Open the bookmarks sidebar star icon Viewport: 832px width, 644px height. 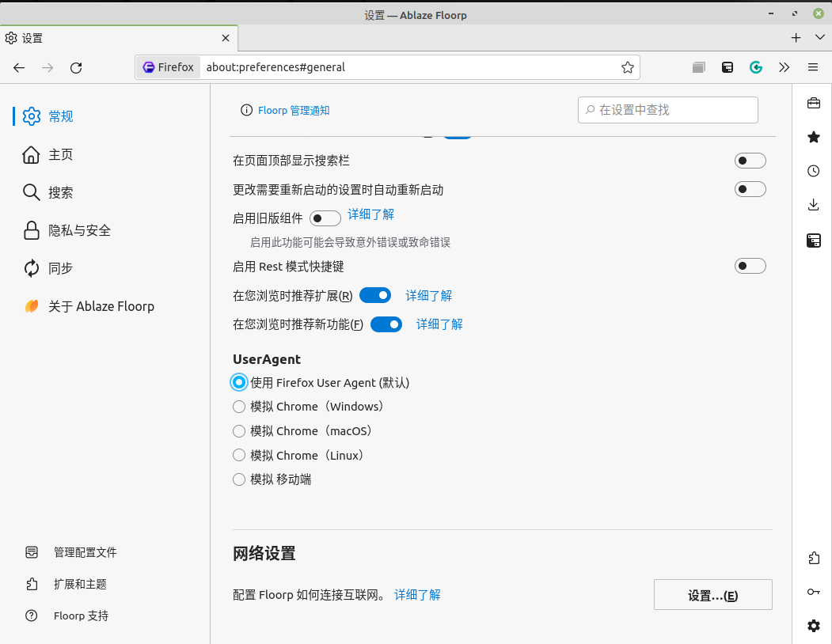[x=813, y=137]
